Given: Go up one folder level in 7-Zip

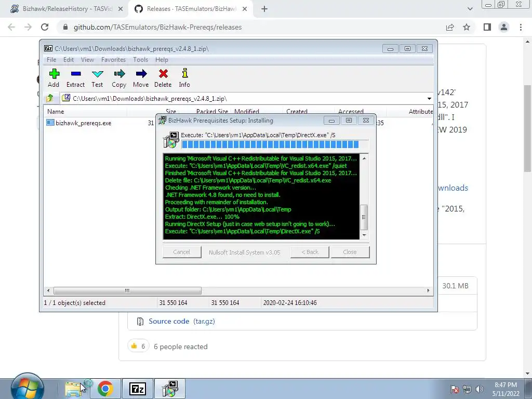Looking at the screenshot, I should pos(50,98).
